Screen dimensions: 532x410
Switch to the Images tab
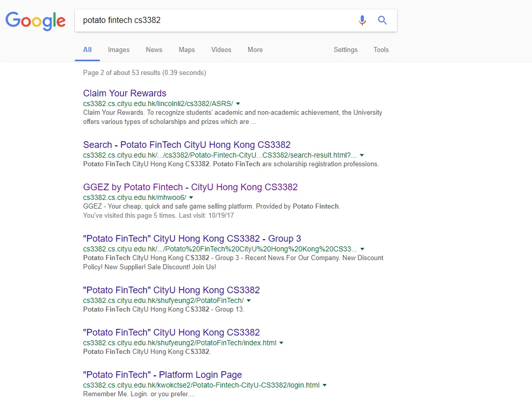pyautogui.click(x=118, y=49)
